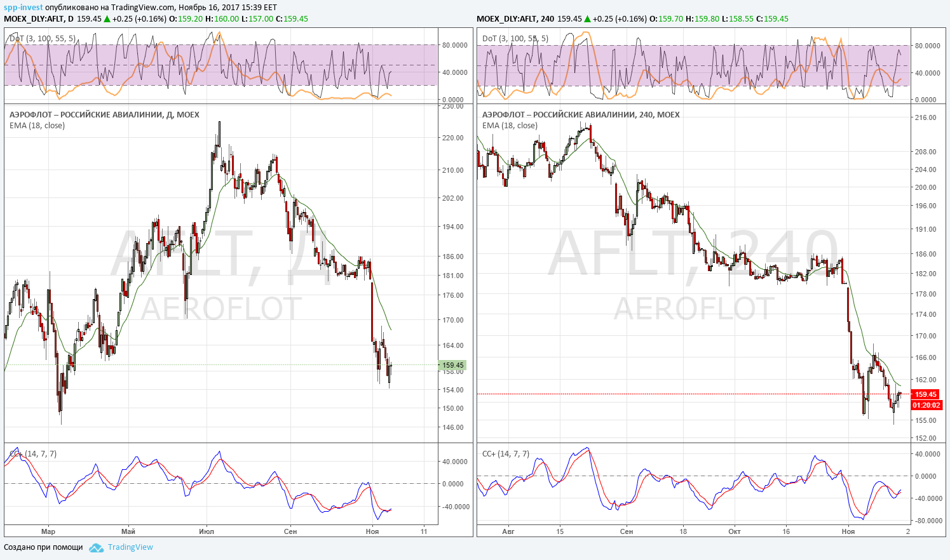Click the 01:20:02 bar countdown label
The image size is (950, 560).
click(x=926, y=405)
